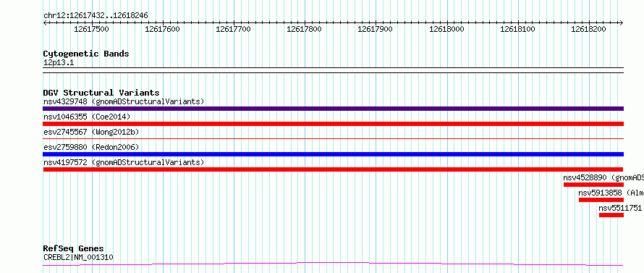The image size is (644, 273).
Task: Click the chr12:12617432..12618246 region label
Action: click(96, 16)
